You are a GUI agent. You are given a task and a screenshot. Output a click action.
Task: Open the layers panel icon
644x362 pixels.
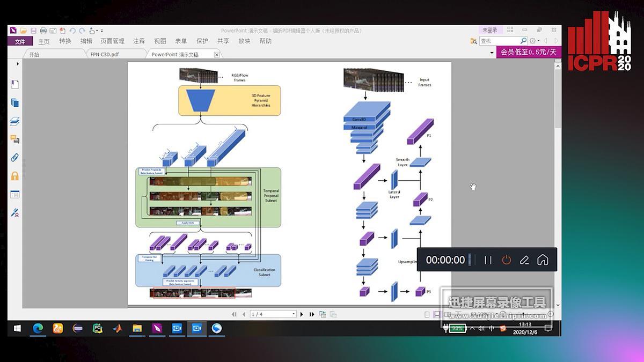15,121
